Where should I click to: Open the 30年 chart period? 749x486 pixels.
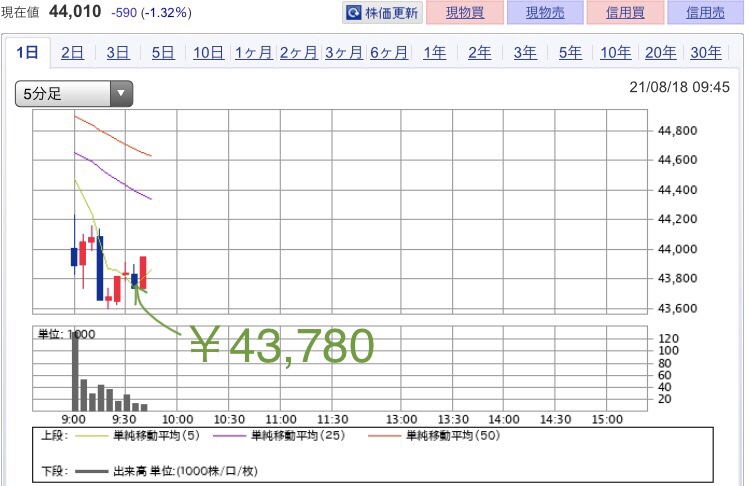(x=706, y=53)
